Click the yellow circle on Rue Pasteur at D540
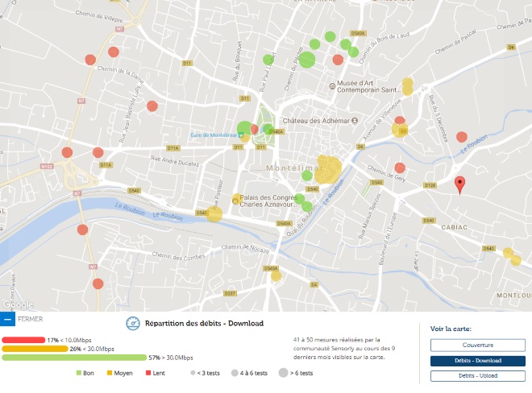Screen dimensions: 532x393 [x=214, y=214]
